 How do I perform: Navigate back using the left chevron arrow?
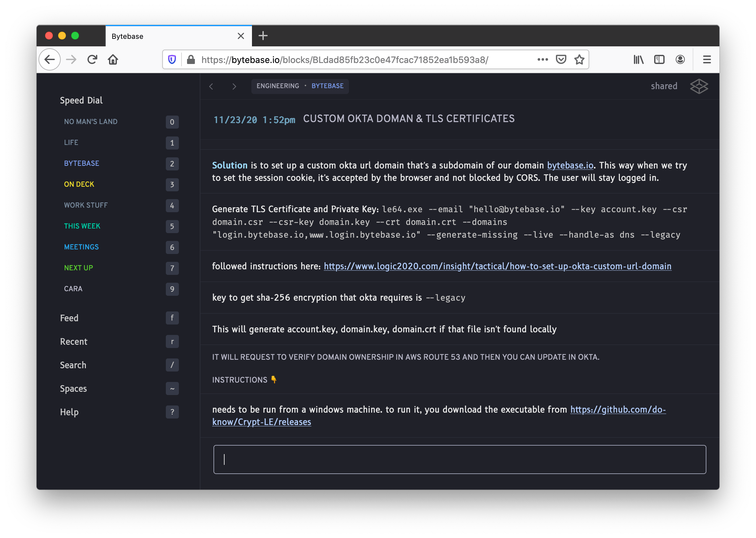pyautogui.click(x=211, y=86)
